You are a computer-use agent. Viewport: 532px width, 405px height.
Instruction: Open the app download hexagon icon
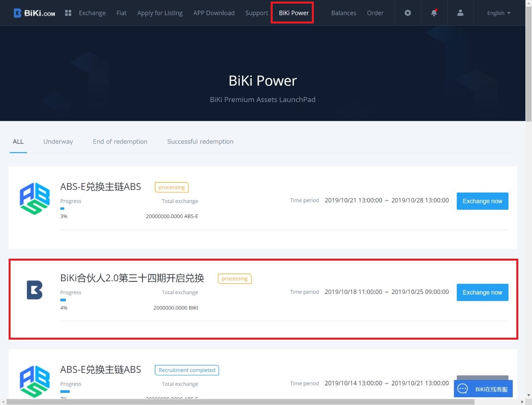click(408, 13)
